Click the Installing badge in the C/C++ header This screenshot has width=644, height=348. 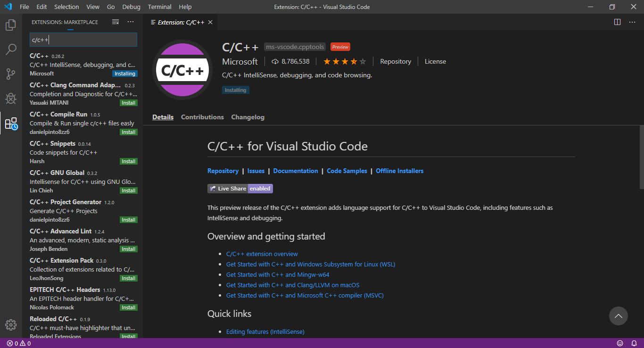236,90
